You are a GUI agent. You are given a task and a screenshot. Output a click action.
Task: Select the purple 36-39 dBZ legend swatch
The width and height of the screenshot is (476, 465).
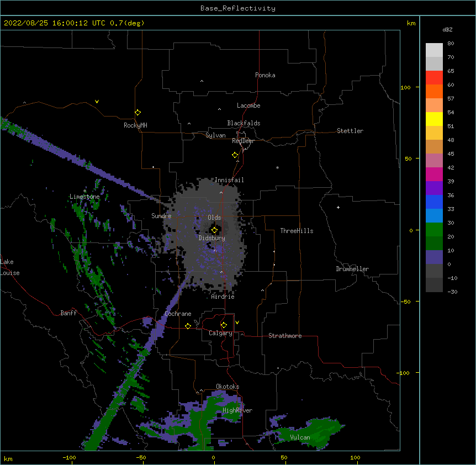tap(434, 188)
